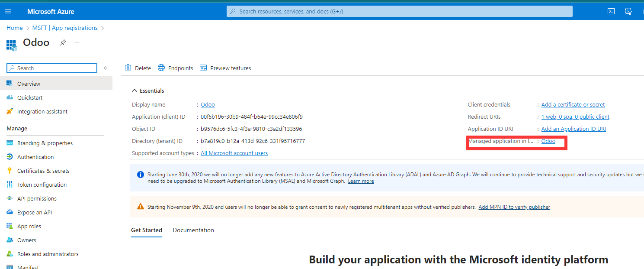Open All Microsoft account users link
The height and width of the screenshot is (269, 644).
[234, 153]
